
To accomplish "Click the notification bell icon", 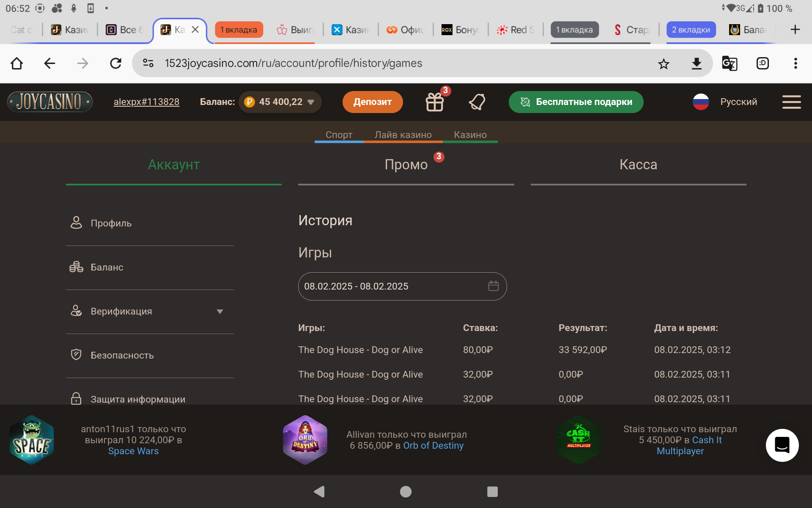I will click(477, 102).
